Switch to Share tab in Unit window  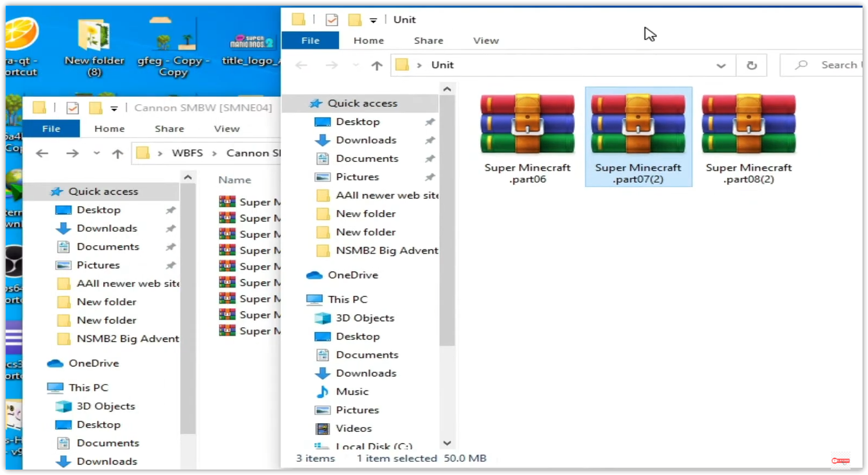429,40
